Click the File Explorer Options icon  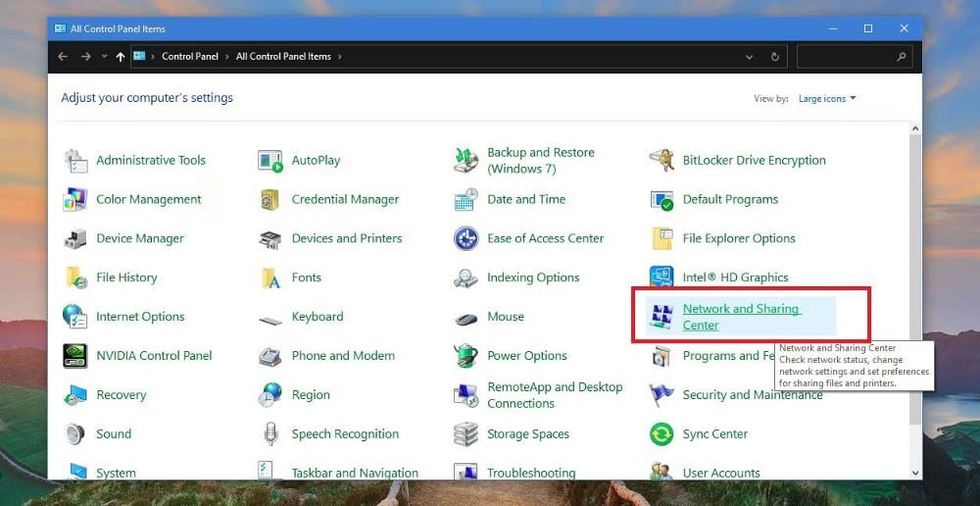click(x=661, y=239)
